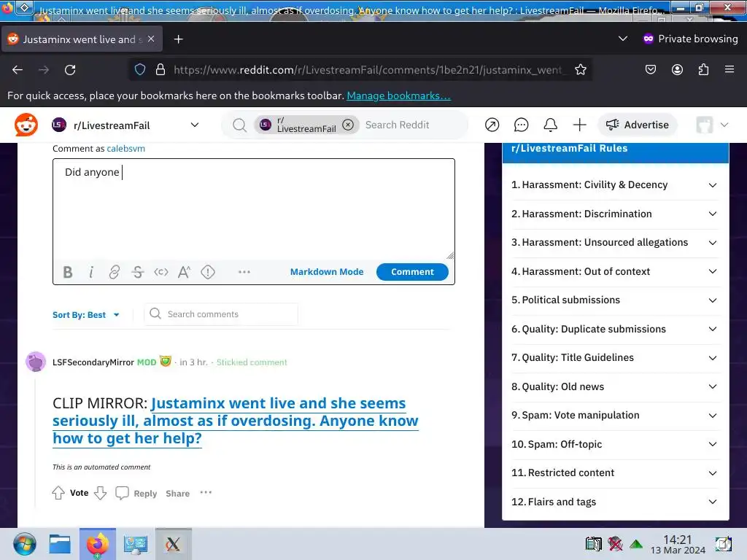Close the Justaminx tab
747x560 pixels.
click(x=151, y=39)
